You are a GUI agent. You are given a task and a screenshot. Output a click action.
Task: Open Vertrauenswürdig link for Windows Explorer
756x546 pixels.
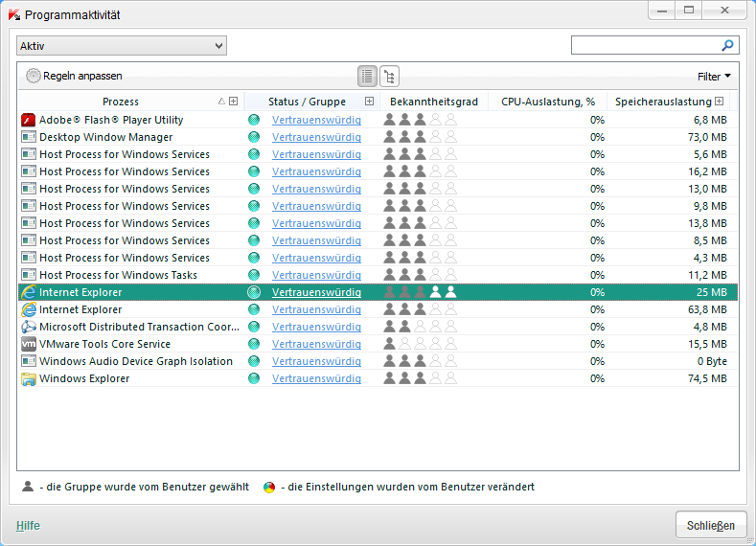pos(316,378)
